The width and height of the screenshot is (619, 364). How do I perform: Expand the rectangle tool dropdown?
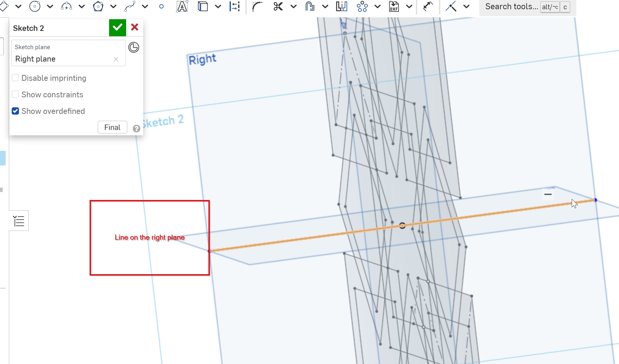(19, 7)
